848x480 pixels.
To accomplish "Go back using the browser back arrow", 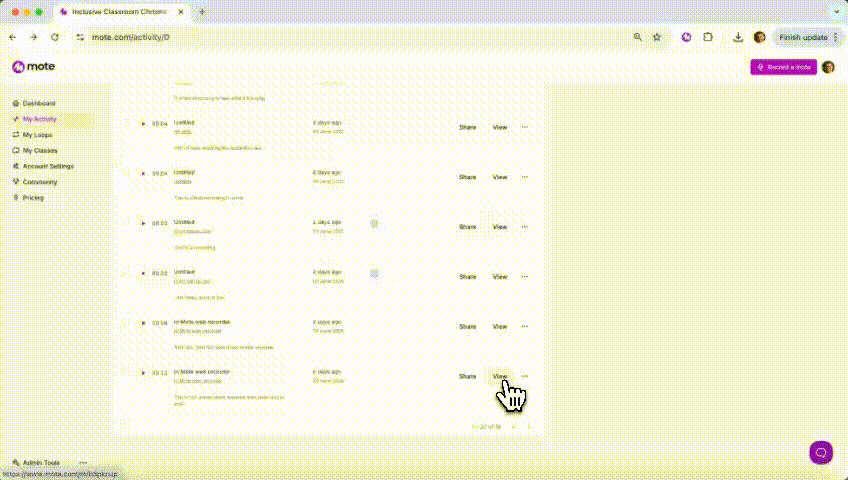I will point(13,37).
